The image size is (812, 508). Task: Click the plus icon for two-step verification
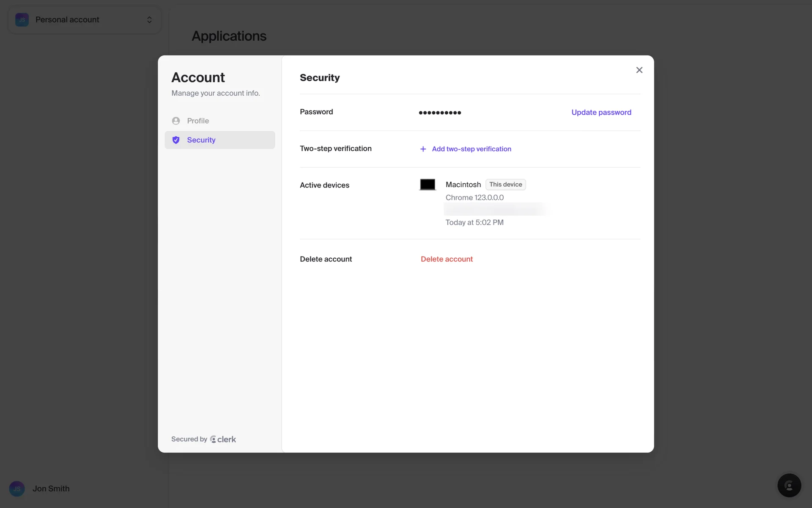(423, 149)
